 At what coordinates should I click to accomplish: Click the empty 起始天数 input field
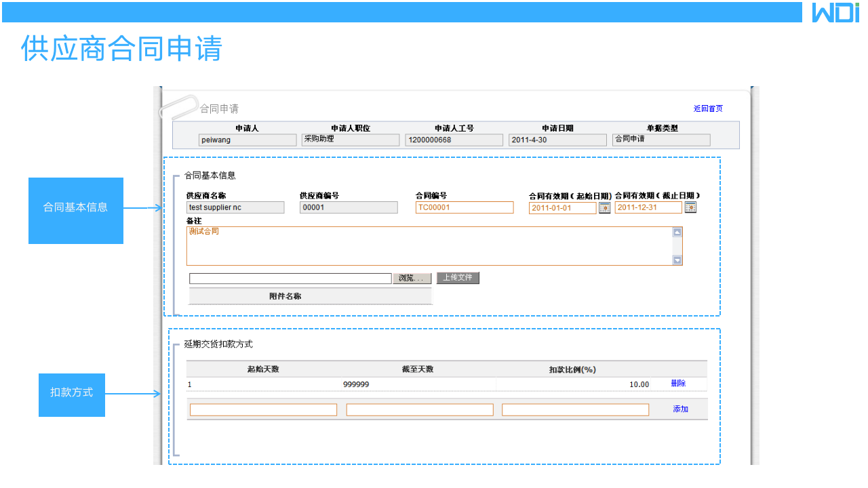coord(263,409)
